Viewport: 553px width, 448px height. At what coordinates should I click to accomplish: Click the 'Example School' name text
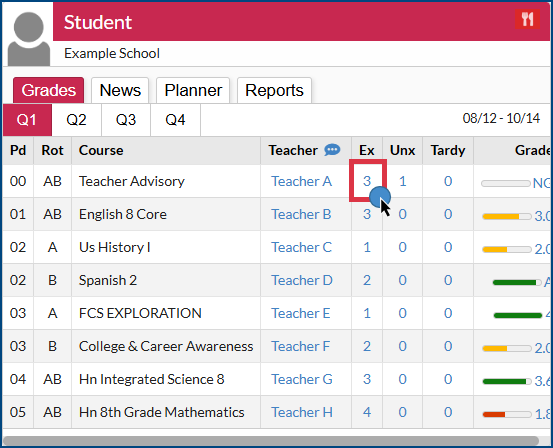click(112, 54)
